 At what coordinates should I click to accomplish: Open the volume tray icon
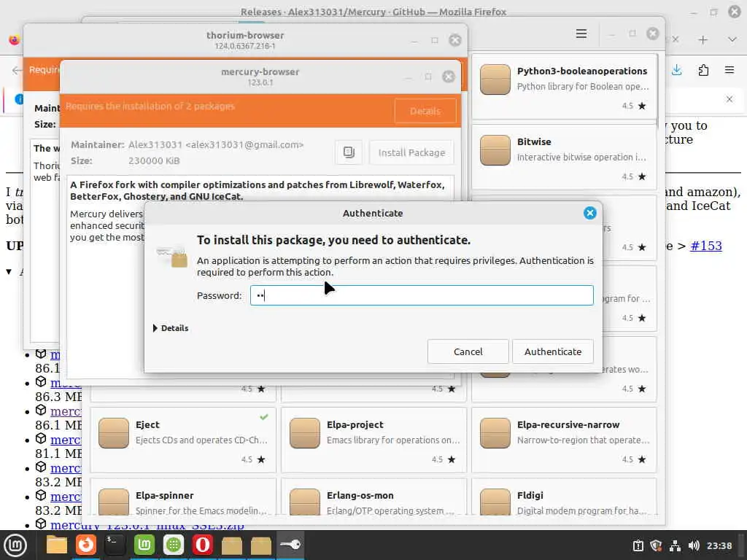694,545
